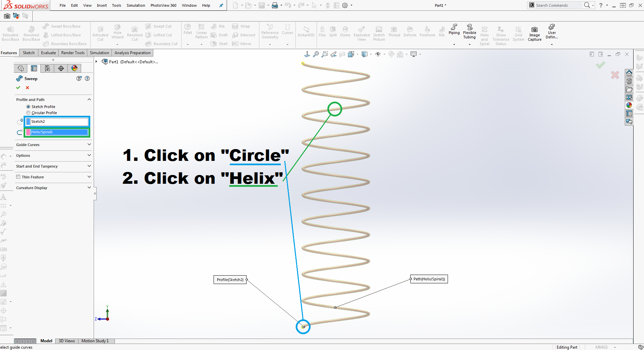Expand the Part1 feature tree node
The height and width of the screenshot is (350, 644).
(96, 62)
